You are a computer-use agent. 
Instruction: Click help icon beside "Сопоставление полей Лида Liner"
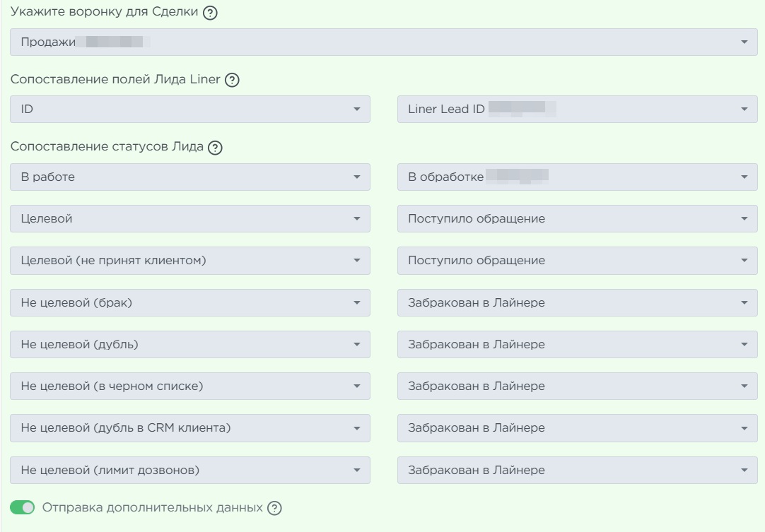click(x=230, y=81)
